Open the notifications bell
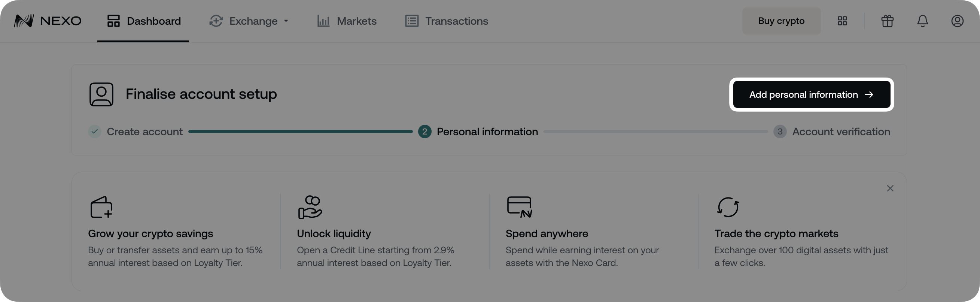Screen dimensions: 980x302 922,21
